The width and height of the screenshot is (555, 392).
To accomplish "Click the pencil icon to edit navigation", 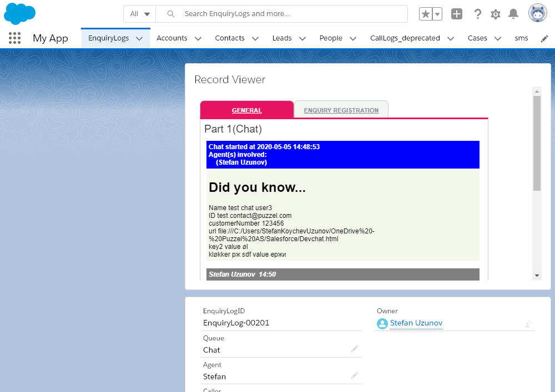I will (x=544, y=38).
